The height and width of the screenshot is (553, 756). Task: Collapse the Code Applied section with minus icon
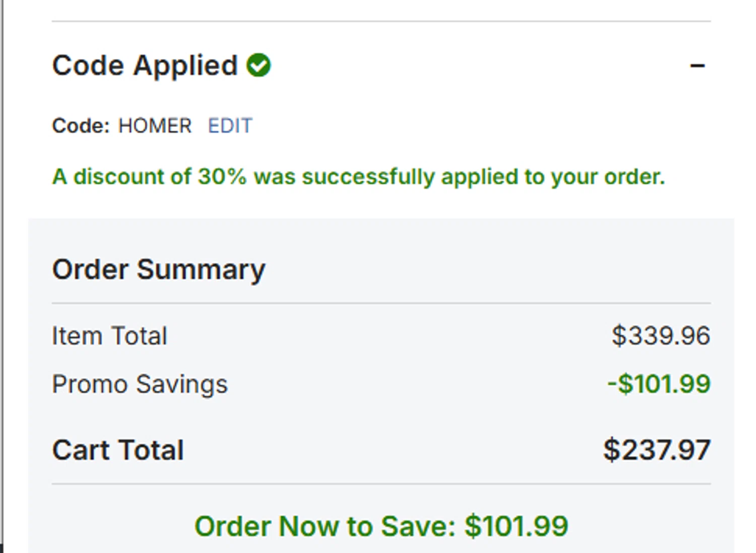click(697, 66)
